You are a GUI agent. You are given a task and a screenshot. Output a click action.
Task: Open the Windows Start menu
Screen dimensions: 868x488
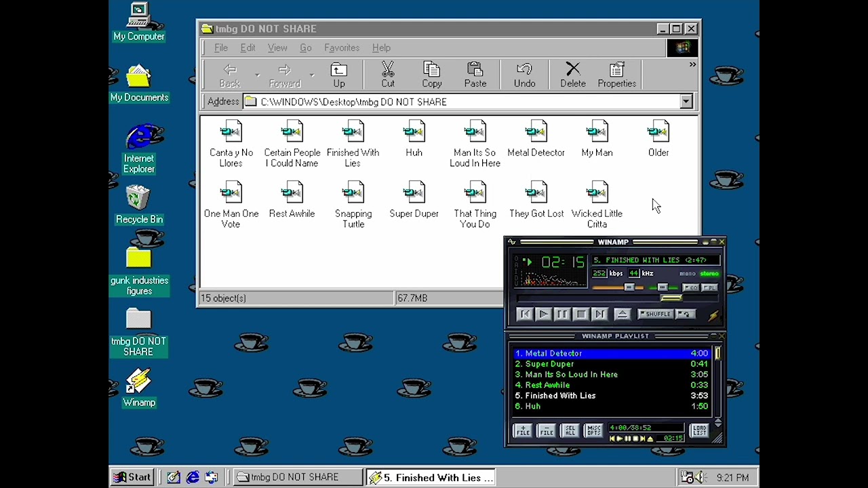pos(133,477)
